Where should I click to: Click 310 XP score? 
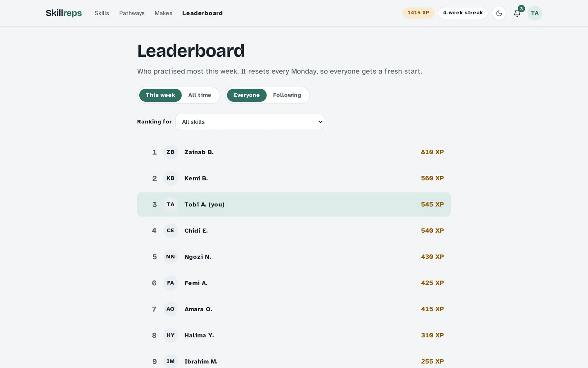[x=432, y=335]
